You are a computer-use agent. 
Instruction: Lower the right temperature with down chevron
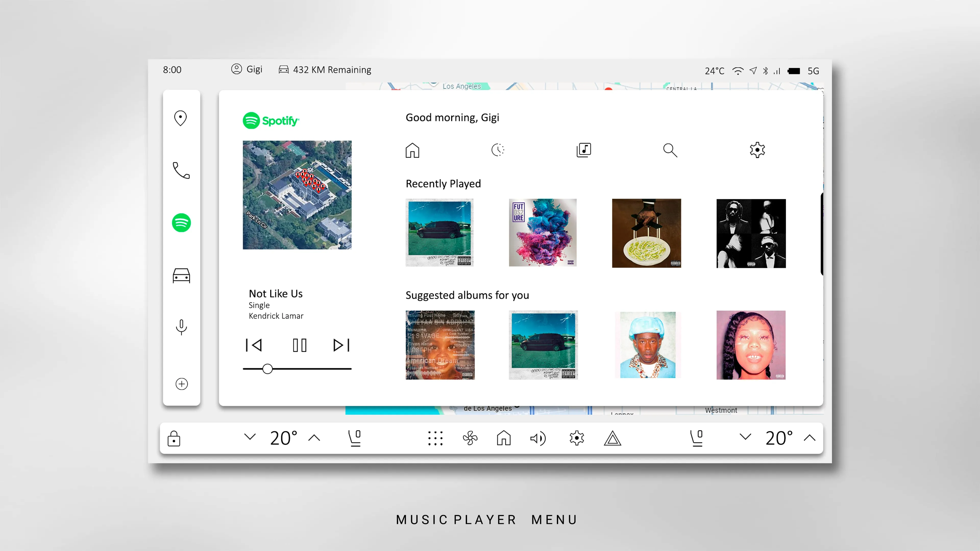745,436
